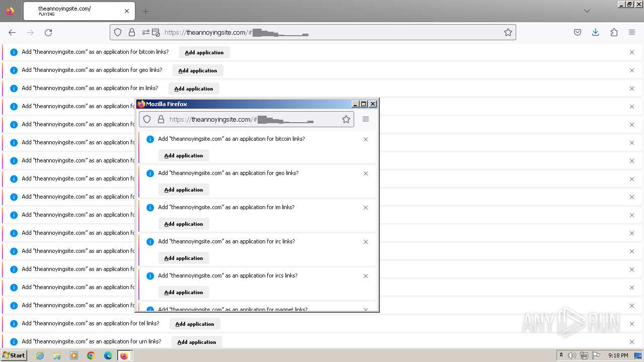Show hidden tray icons arrow
This screenshot has width=644, height=362.
tap(561, 355)
